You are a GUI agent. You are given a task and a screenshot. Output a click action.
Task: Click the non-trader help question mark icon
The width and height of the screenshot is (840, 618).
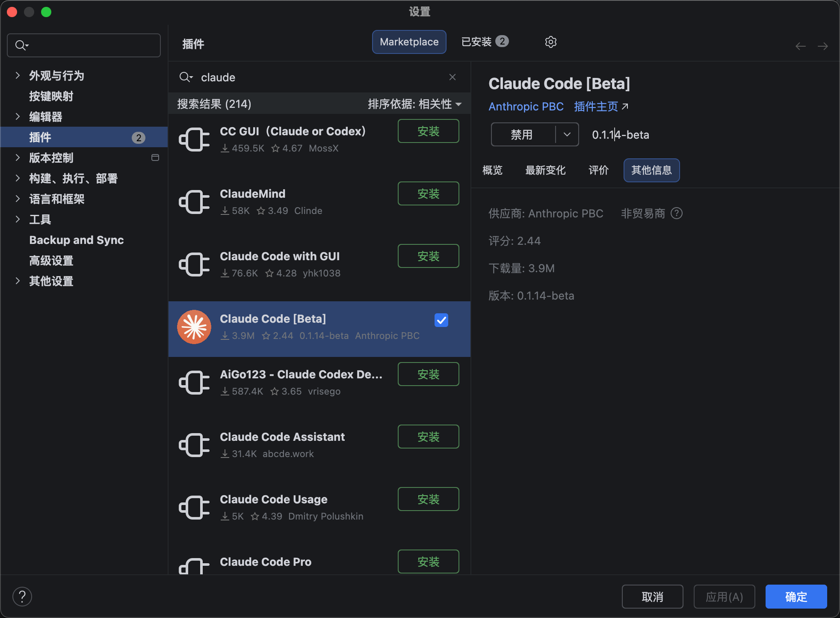(677, 213)
